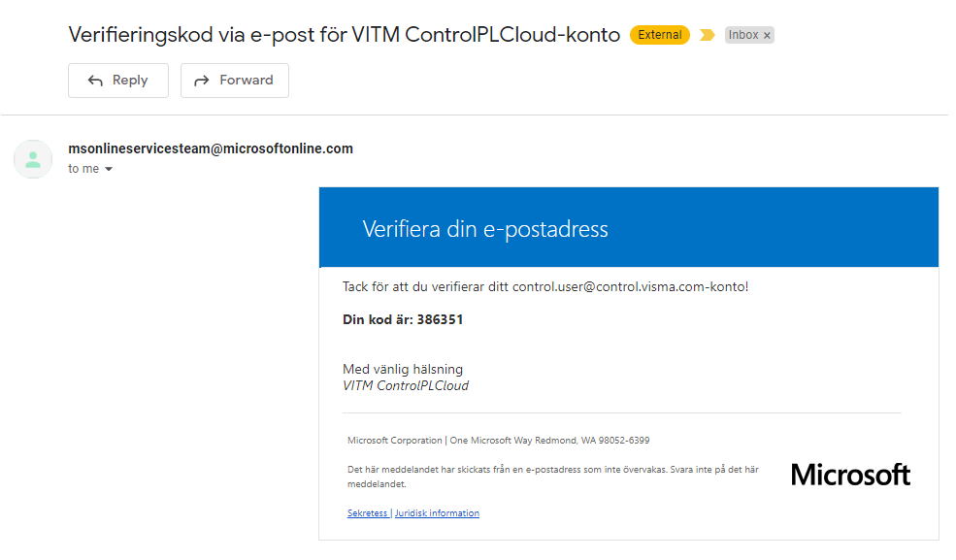
Task: Click the verification code 386351
Action: (x=441, y=320)
